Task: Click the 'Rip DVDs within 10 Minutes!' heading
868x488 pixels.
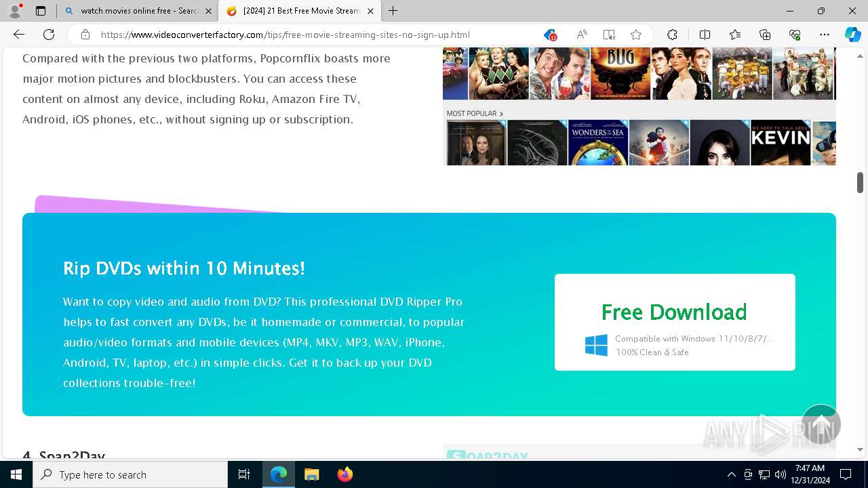Action: coord(184,268)
